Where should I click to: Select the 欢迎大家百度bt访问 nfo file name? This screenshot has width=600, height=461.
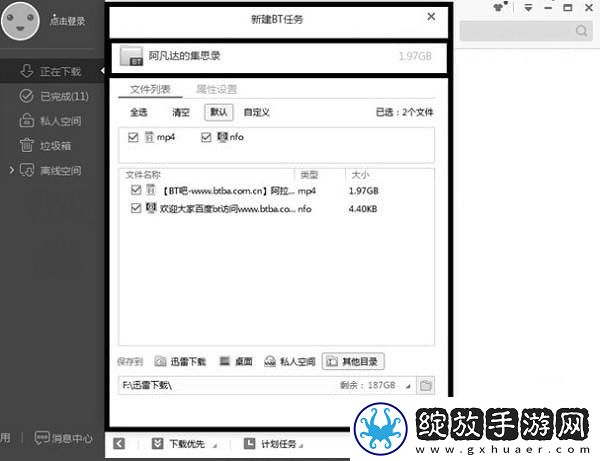[x=227, y=209]
